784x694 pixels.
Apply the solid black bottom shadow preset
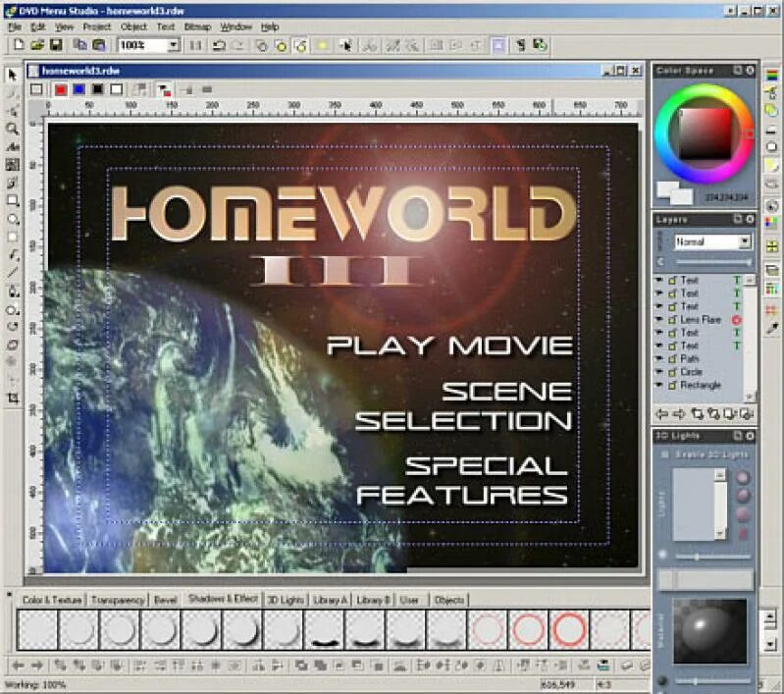click(325, 629)
